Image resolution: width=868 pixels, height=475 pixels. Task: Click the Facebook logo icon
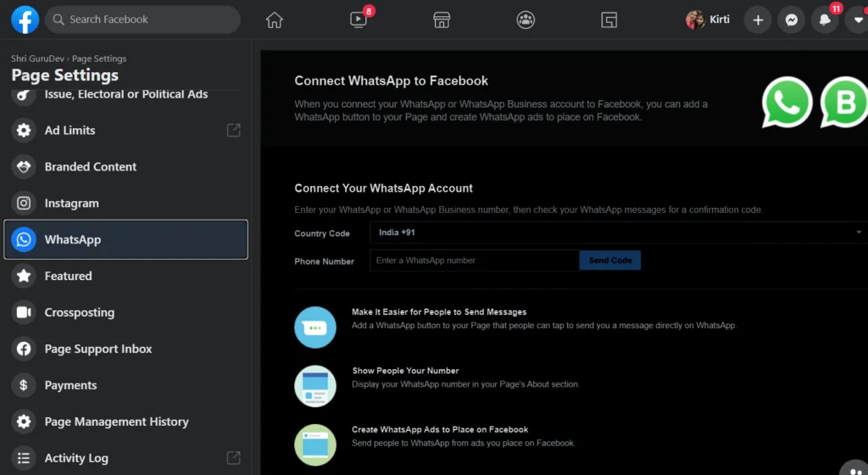(25, 20)
